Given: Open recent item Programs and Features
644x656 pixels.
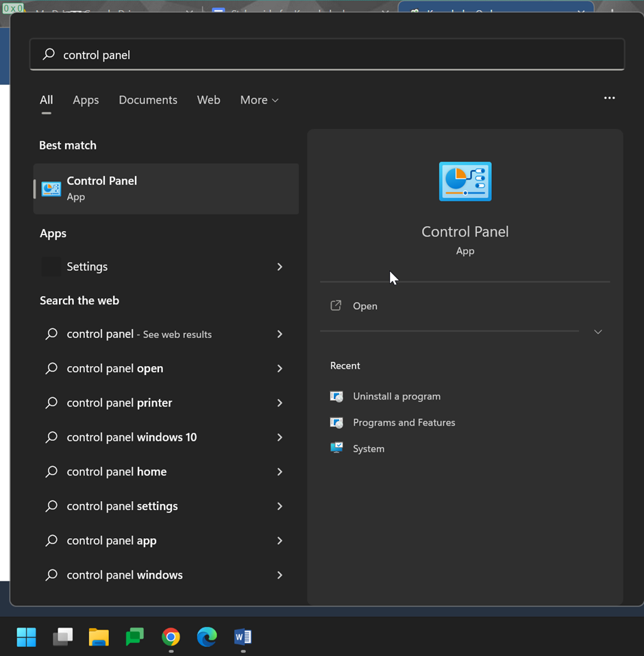Looking at the screenshot, I should pos(404,422).
